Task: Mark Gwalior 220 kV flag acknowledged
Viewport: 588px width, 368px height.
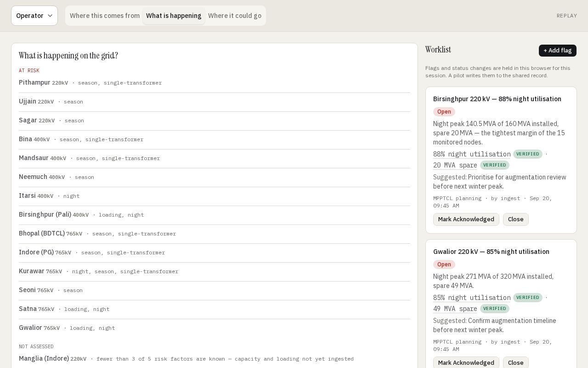Action: point(466,362)
